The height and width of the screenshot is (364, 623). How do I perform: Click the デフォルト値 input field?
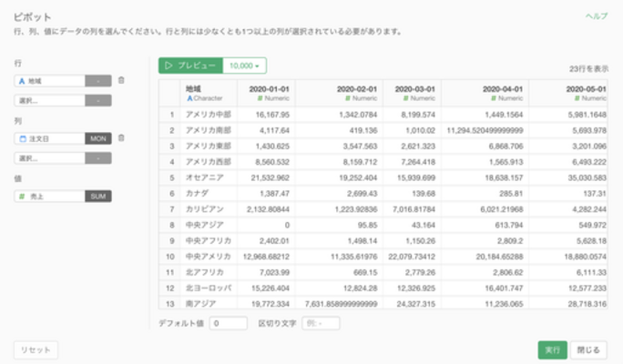(x=228, y=323)
